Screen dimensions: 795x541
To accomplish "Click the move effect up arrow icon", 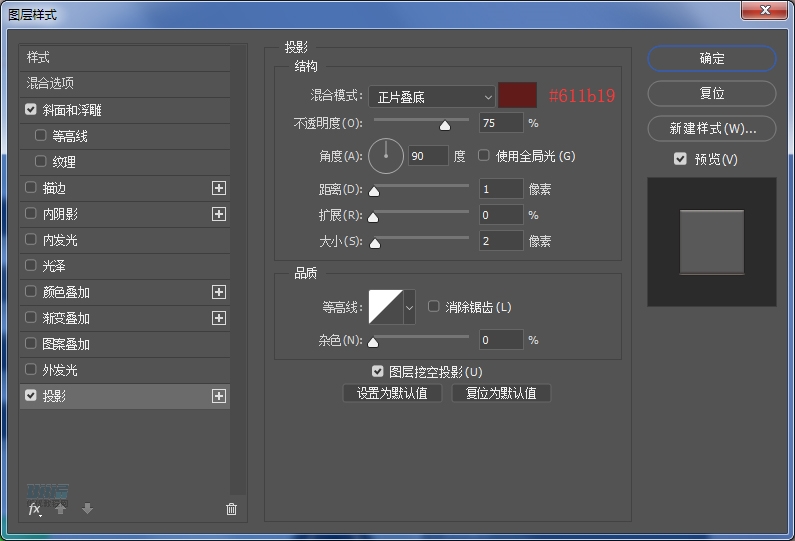I will tap(61, 509).
